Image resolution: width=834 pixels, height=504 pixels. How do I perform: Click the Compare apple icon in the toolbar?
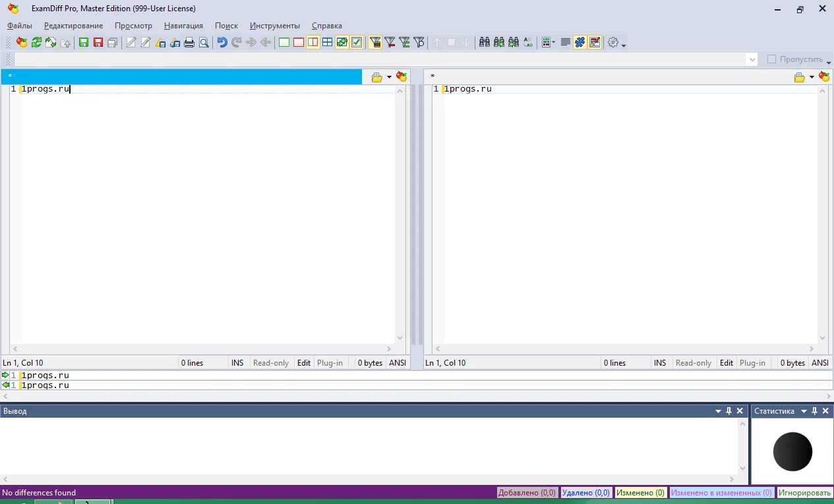22,43
